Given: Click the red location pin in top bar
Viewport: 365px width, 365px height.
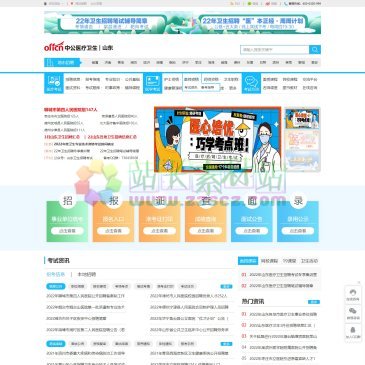Looking at the screenshot, I should 72,4.
